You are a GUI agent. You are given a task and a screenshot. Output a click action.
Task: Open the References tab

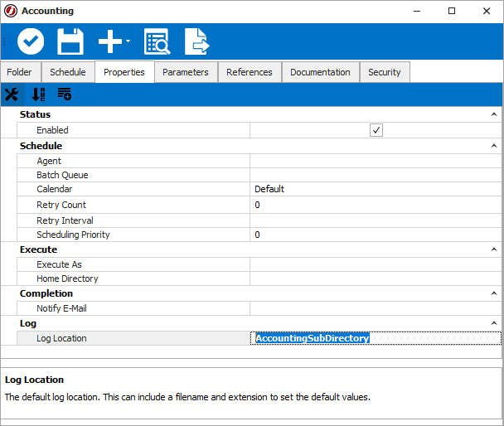250,72
